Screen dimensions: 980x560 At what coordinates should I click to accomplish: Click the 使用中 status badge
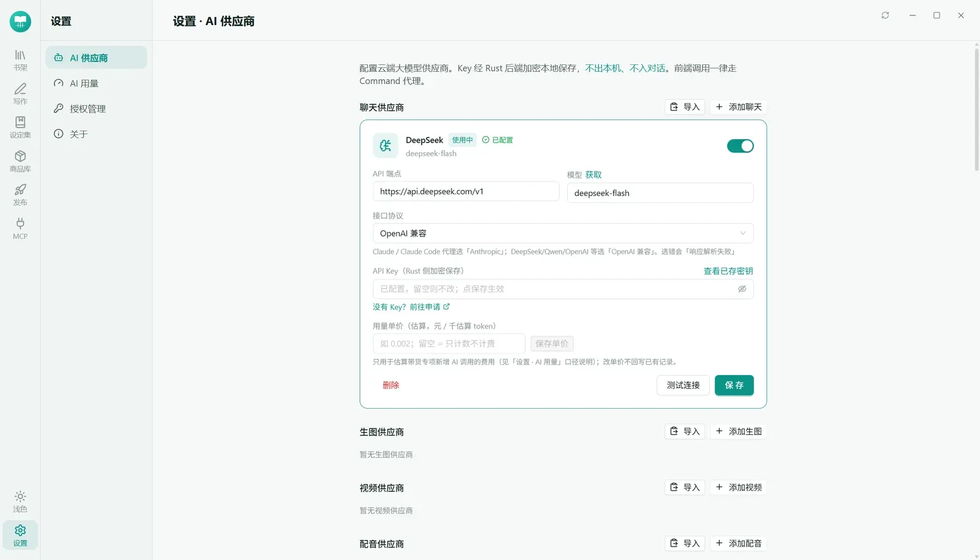coord(462,140)
